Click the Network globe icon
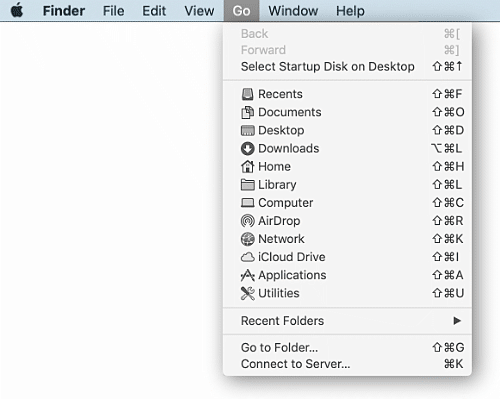 (x=247, y=239)
